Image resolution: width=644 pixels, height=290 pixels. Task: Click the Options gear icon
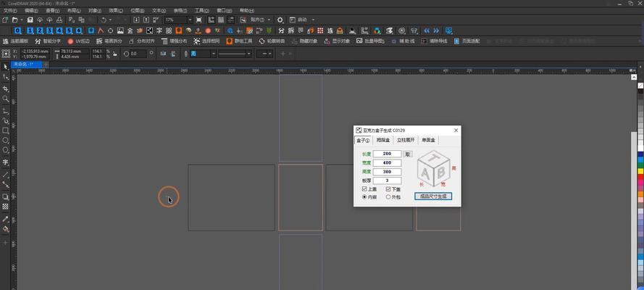(x=280, y=20)
